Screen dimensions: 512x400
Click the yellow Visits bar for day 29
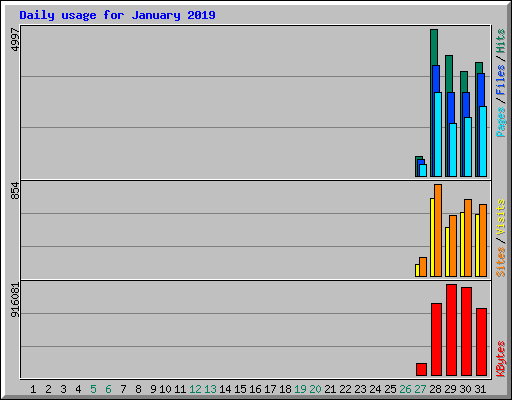click(447, 252)
